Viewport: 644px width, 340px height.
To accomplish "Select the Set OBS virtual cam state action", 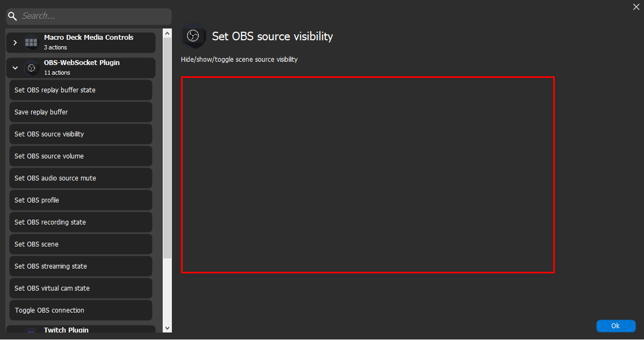I will (x=81, y=288).
